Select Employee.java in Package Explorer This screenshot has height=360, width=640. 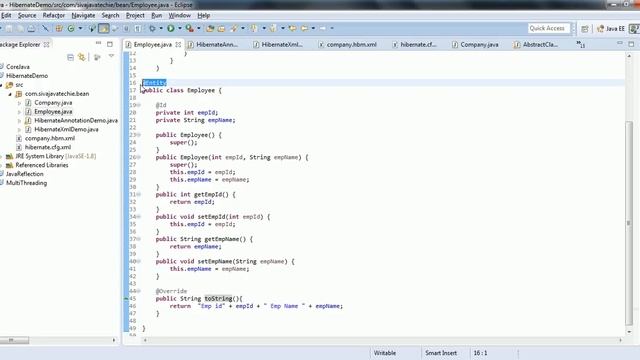click(53, 111)
